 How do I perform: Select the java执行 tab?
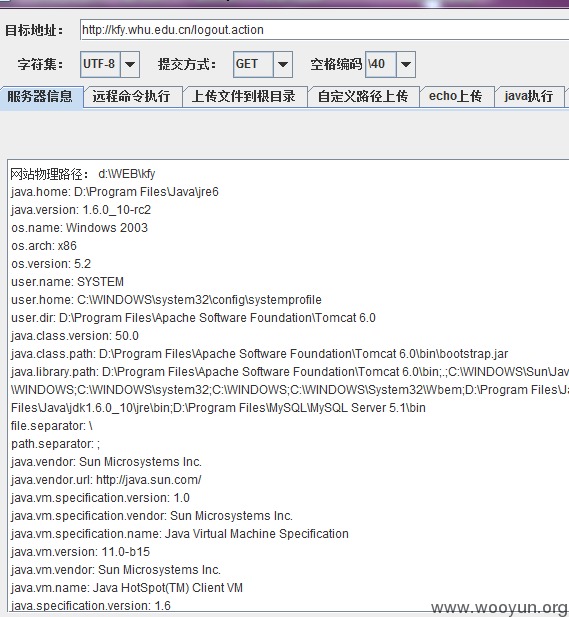tap(529, 96)
